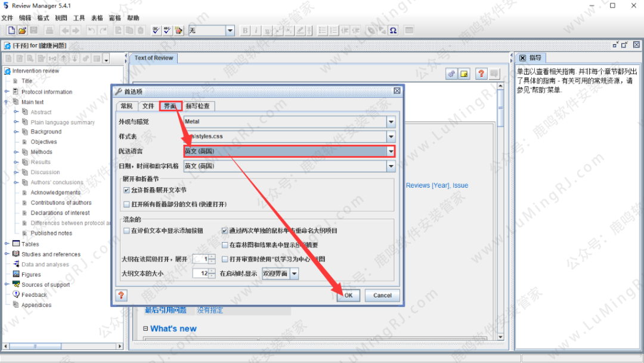
Task: Click the properties gear icon above review text
Action: pyautogui.click(x=451, y=74)
